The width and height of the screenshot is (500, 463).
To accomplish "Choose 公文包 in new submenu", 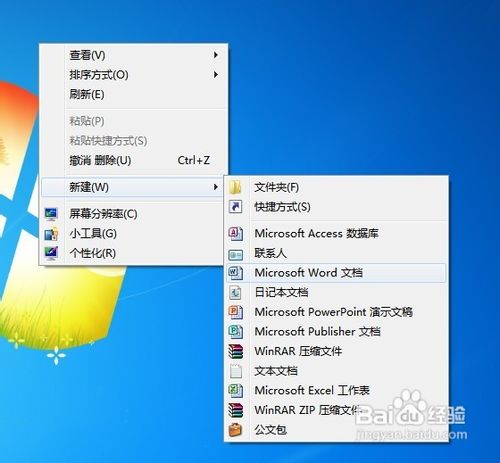I will pos(336,430).
